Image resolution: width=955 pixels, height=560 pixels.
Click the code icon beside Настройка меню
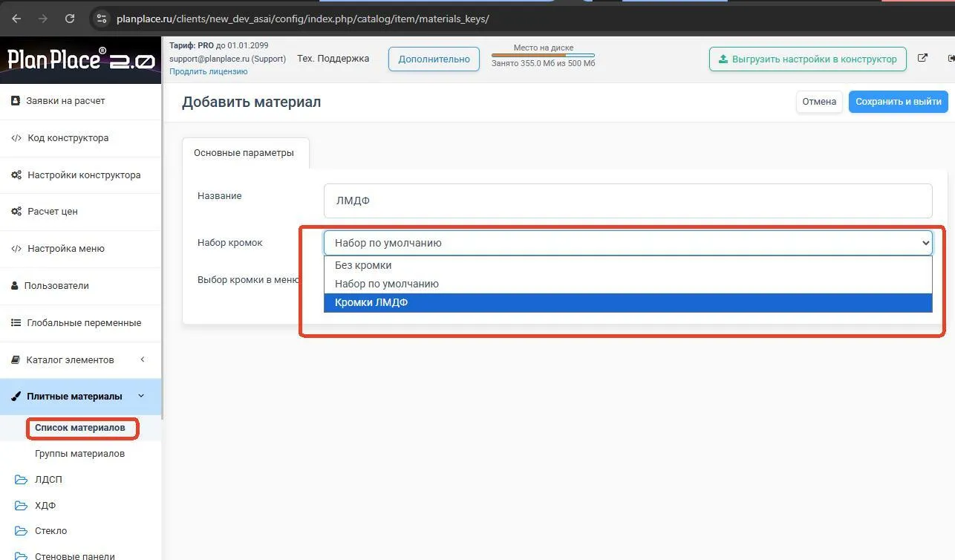16,249
